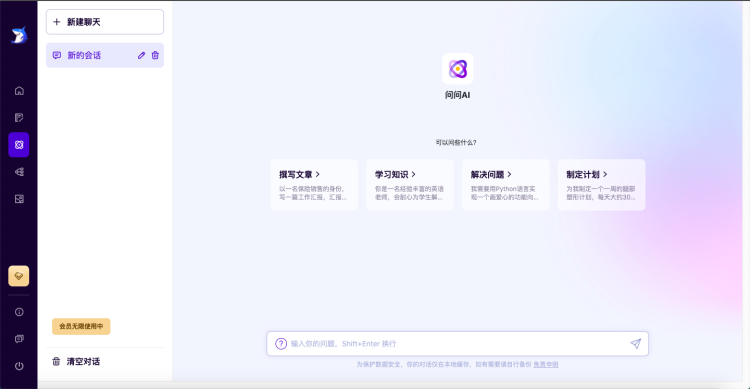The image size is (750, 389).
Task: Click the gold VIP diamond icon
Action: click(19, 276)
